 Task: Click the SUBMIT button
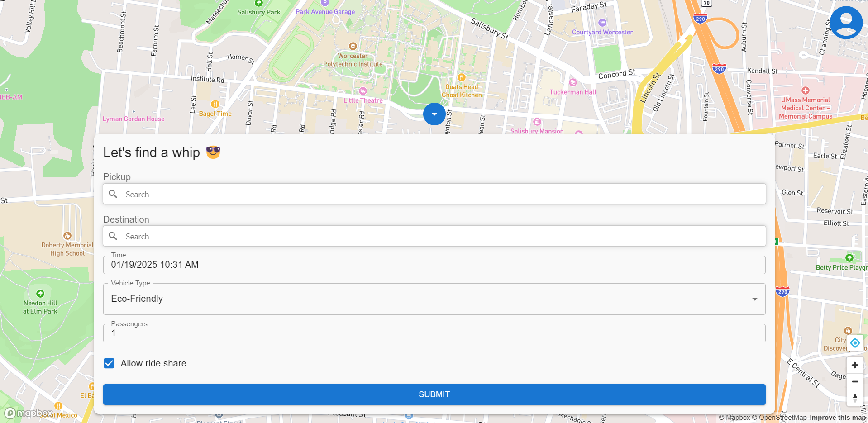tap(434, 394)
